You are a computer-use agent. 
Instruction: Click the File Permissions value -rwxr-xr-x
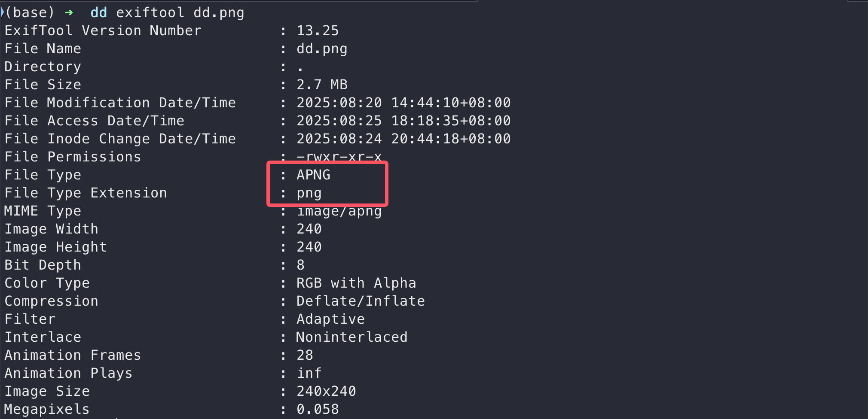click(x=339, y=157)
